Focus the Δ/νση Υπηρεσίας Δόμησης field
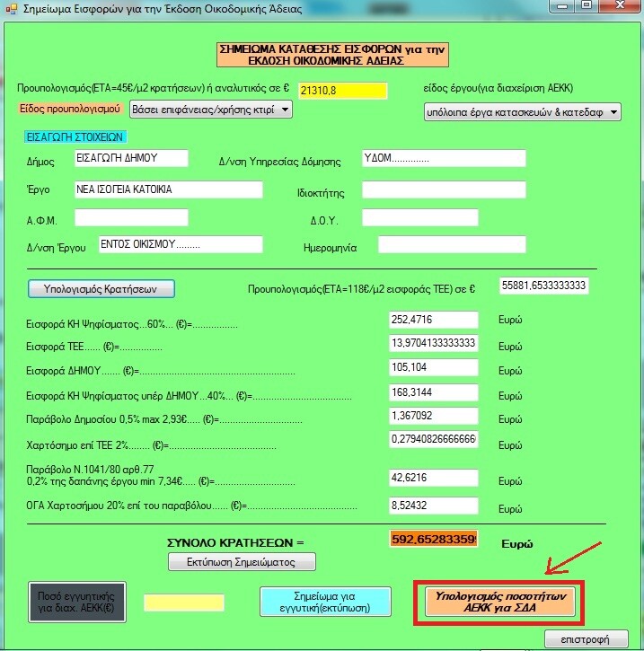The image size is (644, 651). click(x=443, y=159)
